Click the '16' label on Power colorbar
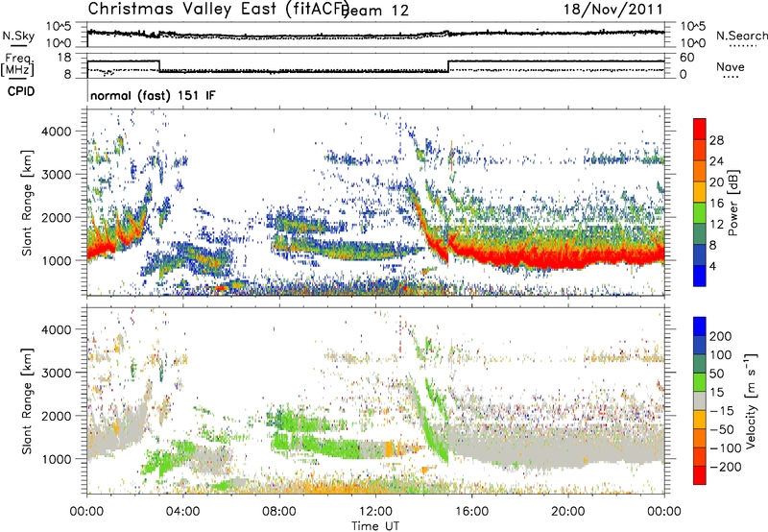The height and width of the screenshot is (532, 768). pyautogui.click(x=716, y=204)
